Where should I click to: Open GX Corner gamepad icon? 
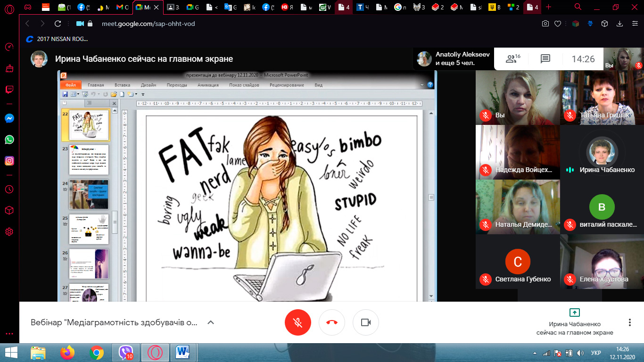(28, 7)
